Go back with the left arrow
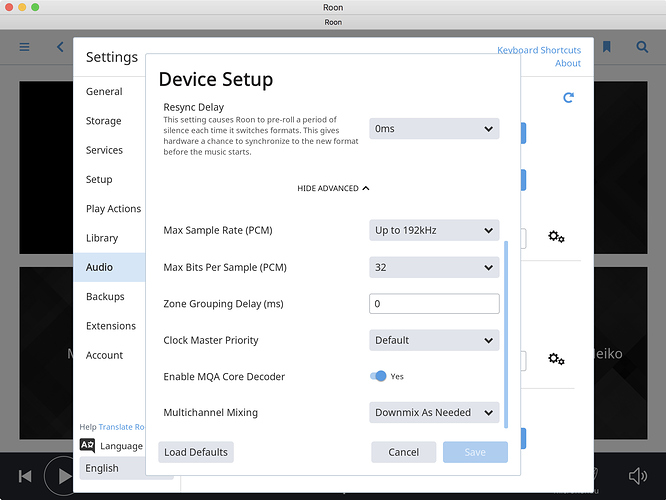 [60, 47]
